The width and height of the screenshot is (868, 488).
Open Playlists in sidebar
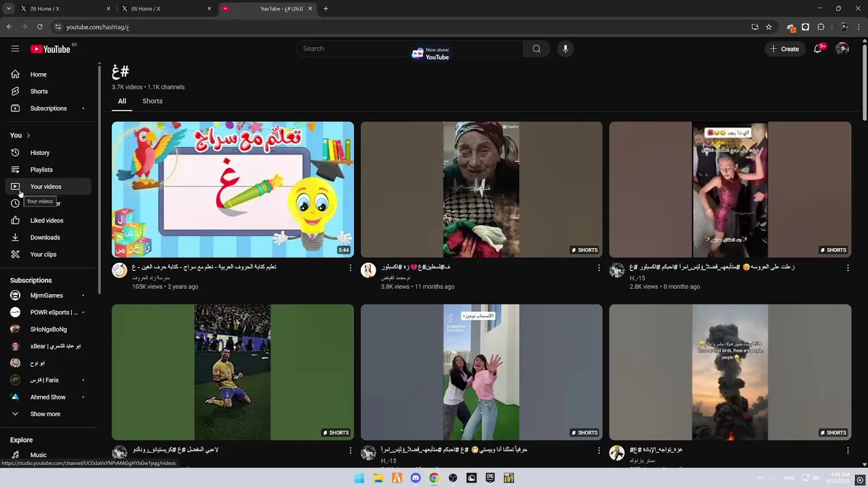(x=47, y=169)
